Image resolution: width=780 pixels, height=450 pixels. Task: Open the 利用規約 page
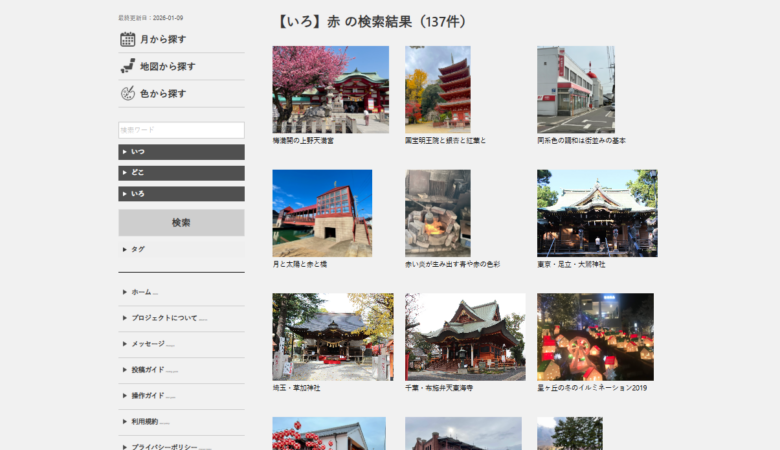pos(150,422)
